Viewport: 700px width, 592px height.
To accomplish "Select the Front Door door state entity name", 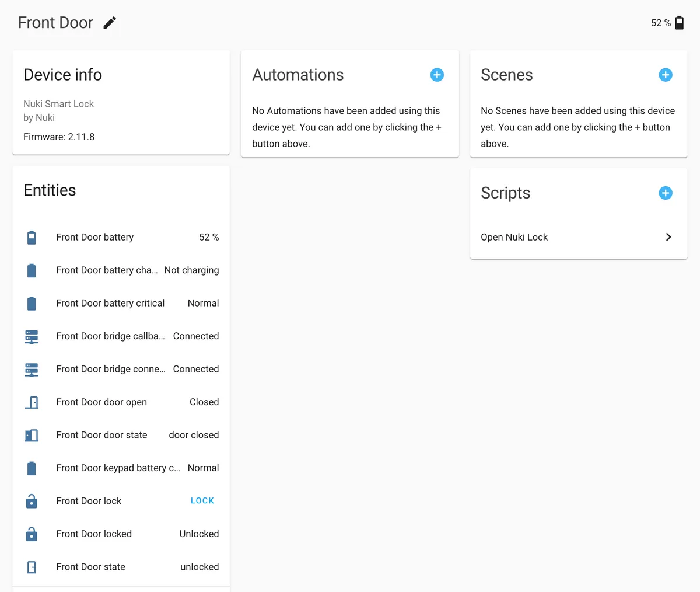I will pyautogui.click(x=101, y=435).
